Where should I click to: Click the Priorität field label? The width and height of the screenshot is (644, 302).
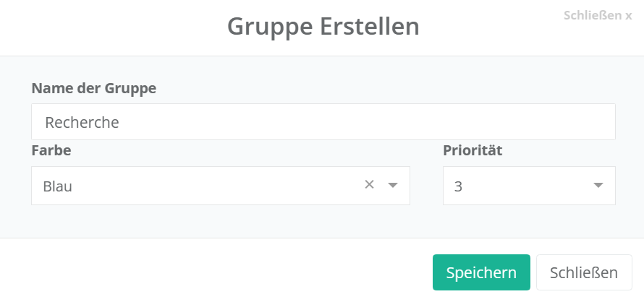[473, 151]
